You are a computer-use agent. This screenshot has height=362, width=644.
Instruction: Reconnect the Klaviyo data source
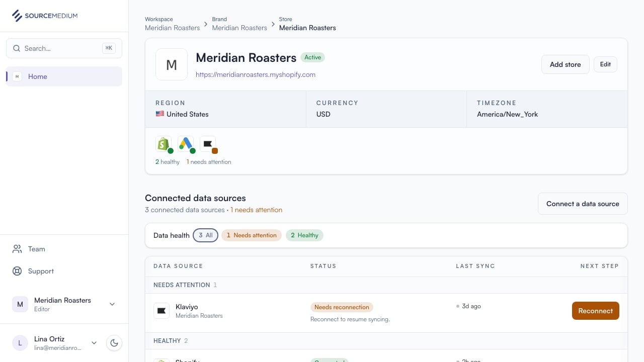click(596, 311)
